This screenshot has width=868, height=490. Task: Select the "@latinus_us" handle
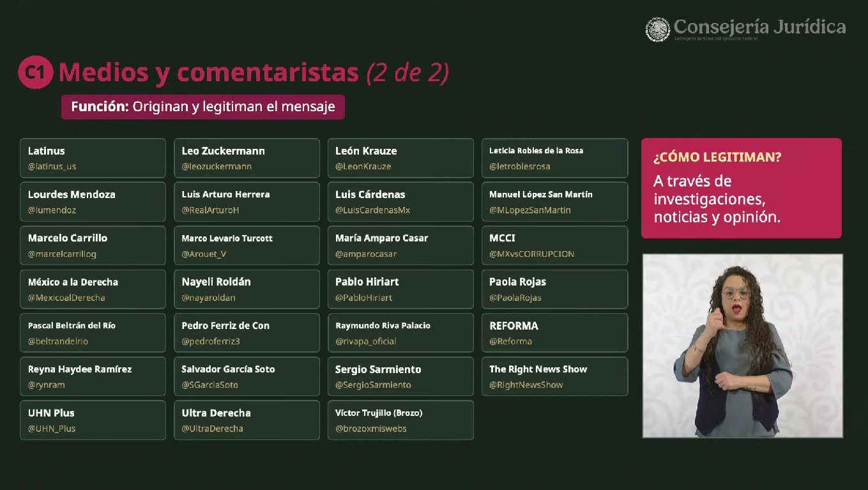tap(52, 167)
